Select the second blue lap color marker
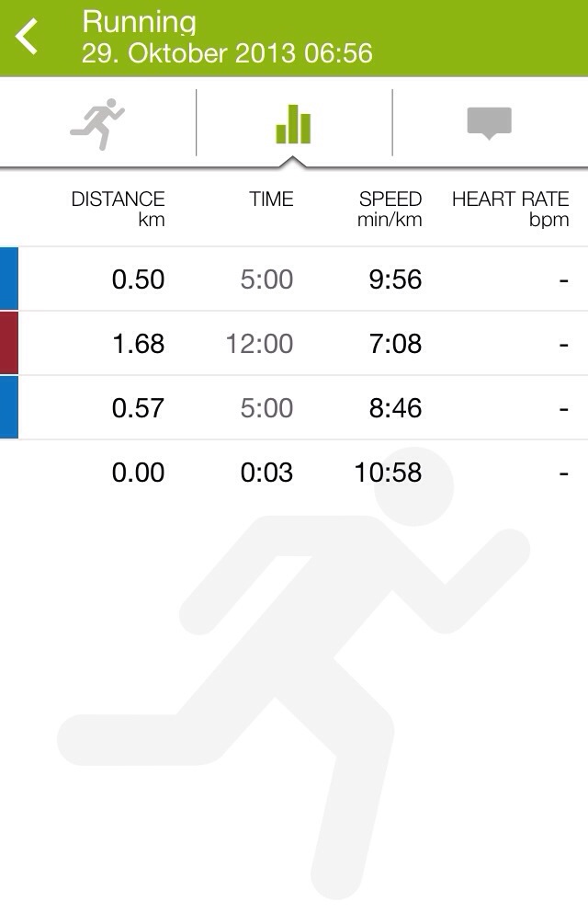Viewport: 588px width, 912px height. pos(9,407)
